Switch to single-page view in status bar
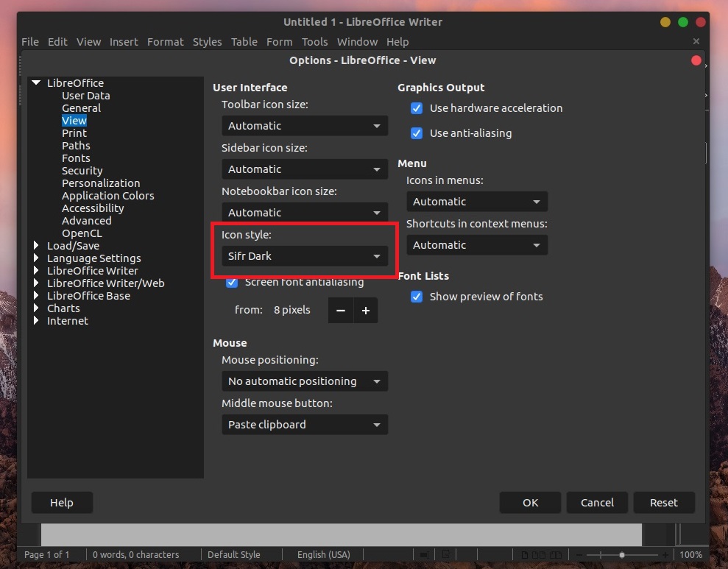The width and height of the screenshot is (728, 569). (x=526, y=554)
